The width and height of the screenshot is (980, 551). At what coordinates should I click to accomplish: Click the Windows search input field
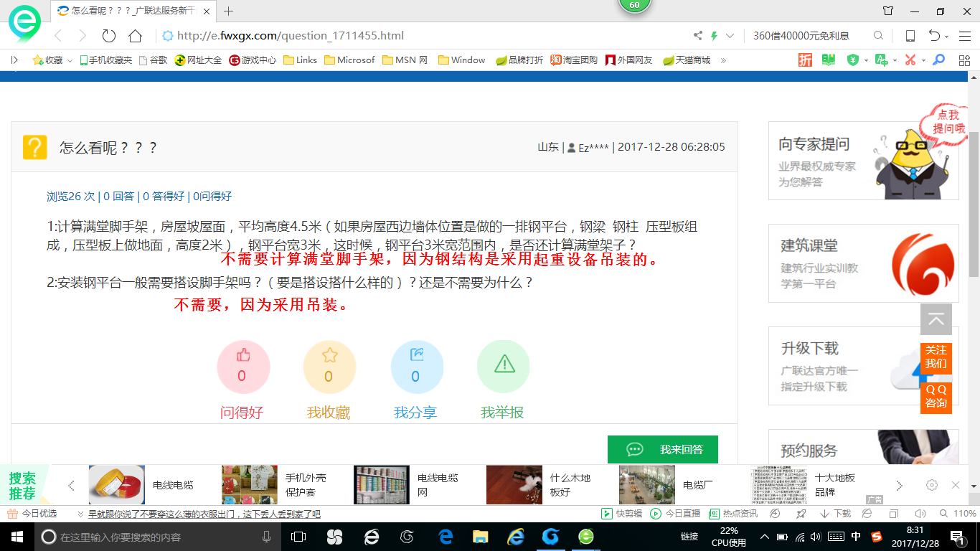point(158,537)
